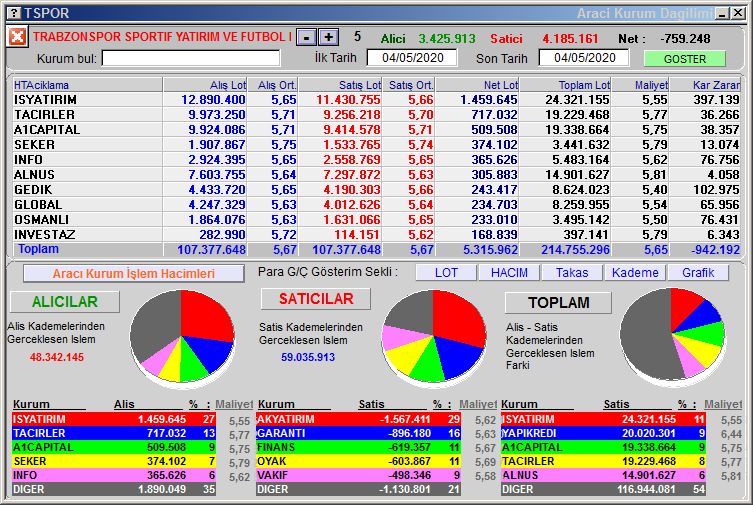The height and width of the screenshot is (505, 753).
Task: Open Aracı Kurum İşlem Hacimleri
Action: 134,274
